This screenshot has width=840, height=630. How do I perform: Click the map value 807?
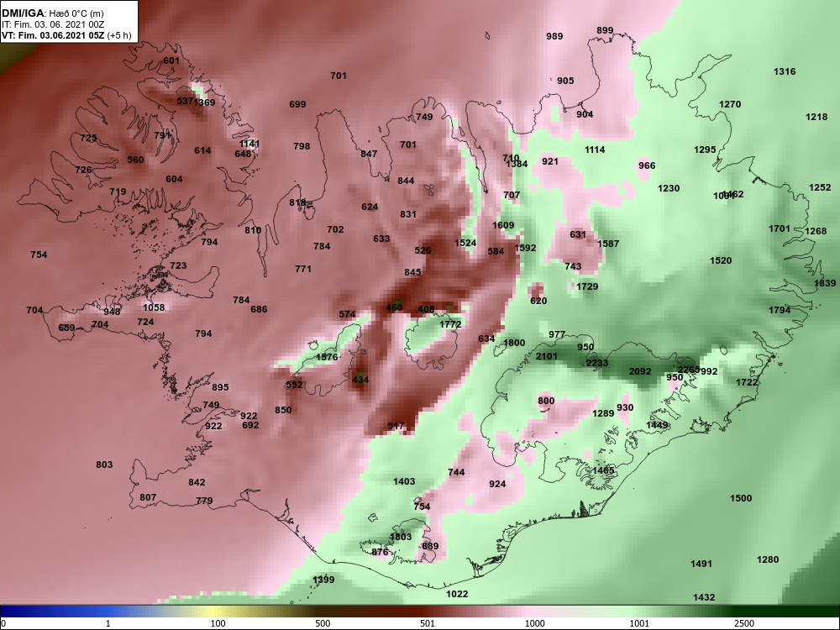click(148, 497)
